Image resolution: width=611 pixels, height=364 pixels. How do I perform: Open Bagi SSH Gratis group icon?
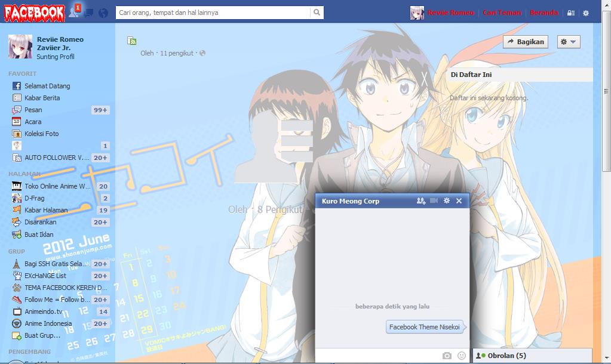click(x=16, y=264)
